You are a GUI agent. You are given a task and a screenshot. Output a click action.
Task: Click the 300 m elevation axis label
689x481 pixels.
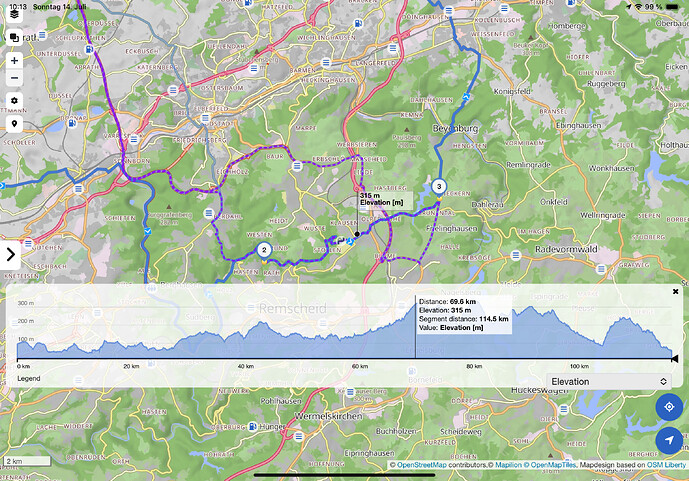25,303
